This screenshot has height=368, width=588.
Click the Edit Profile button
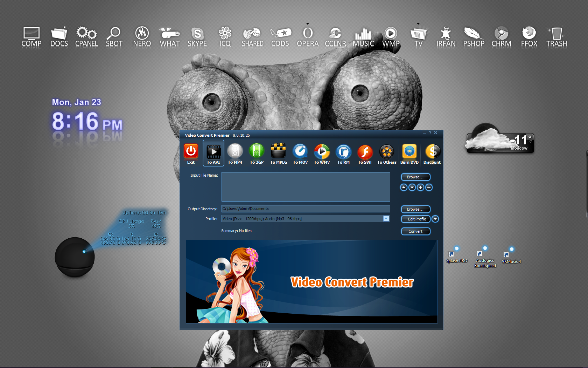pos(415,219)
